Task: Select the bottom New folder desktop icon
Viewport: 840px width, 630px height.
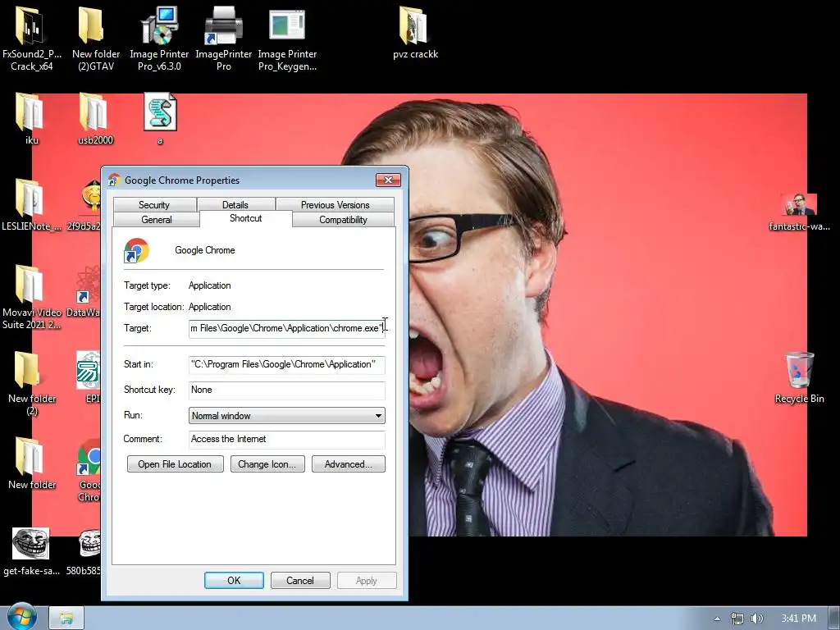Action: (x=31, y=463)
